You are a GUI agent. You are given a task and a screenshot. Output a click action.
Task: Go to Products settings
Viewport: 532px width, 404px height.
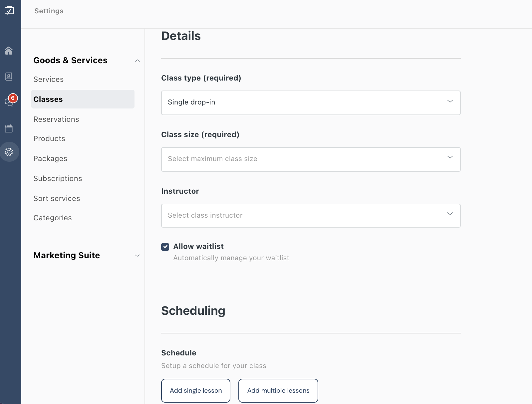click(49, 138)
